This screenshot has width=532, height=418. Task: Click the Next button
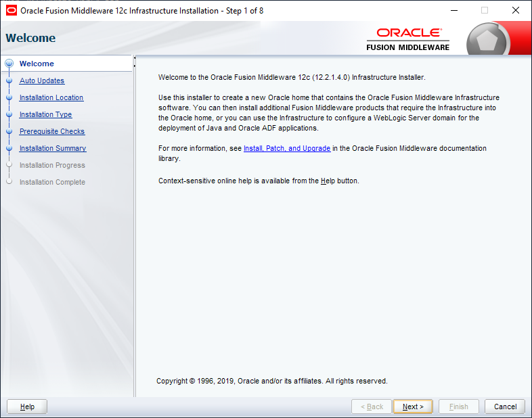[x=413, y=407]
